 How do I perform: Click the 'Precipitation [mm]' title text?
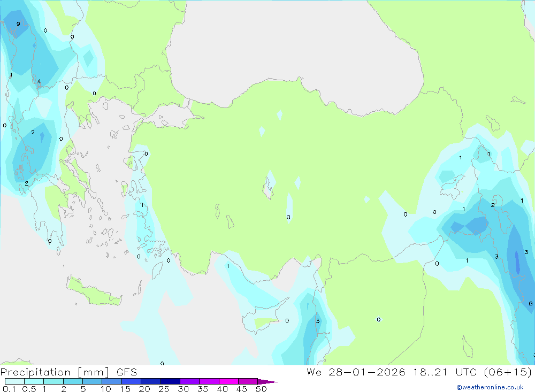[x=55, y=372]
